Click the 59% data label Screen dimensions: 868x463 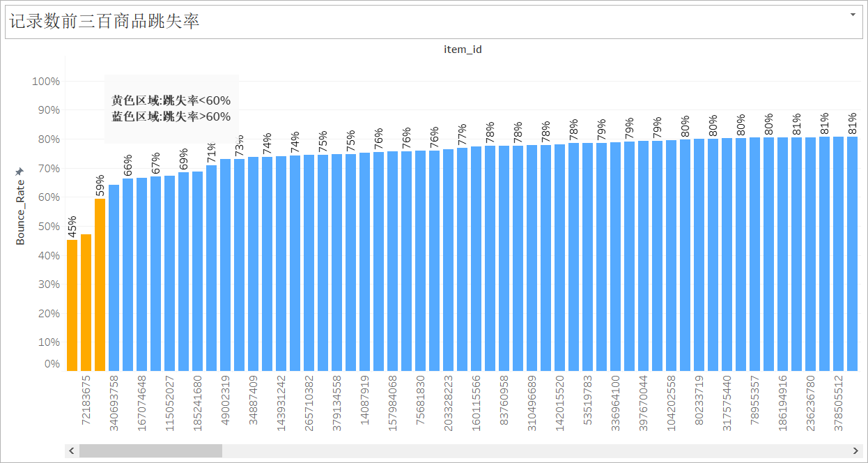[100, 185]
